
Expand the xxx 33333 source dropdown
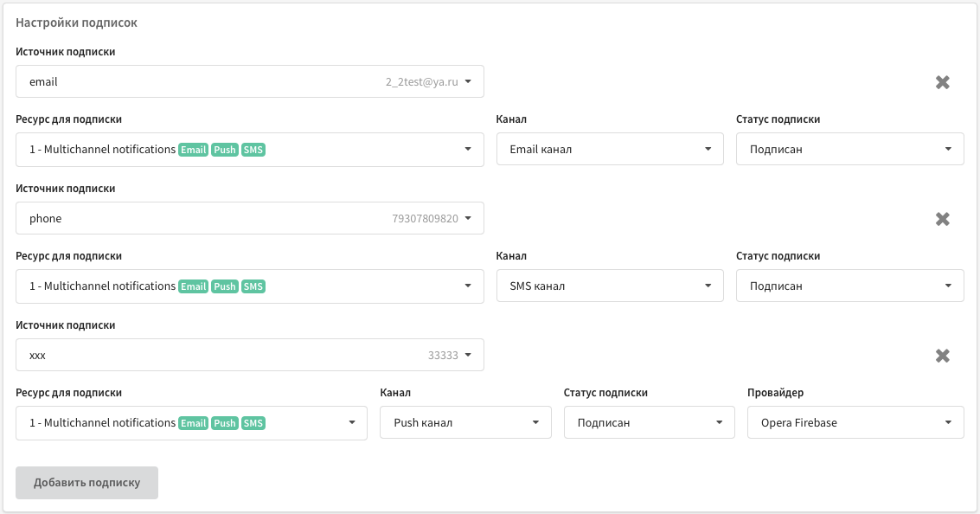tap(250, 355)
